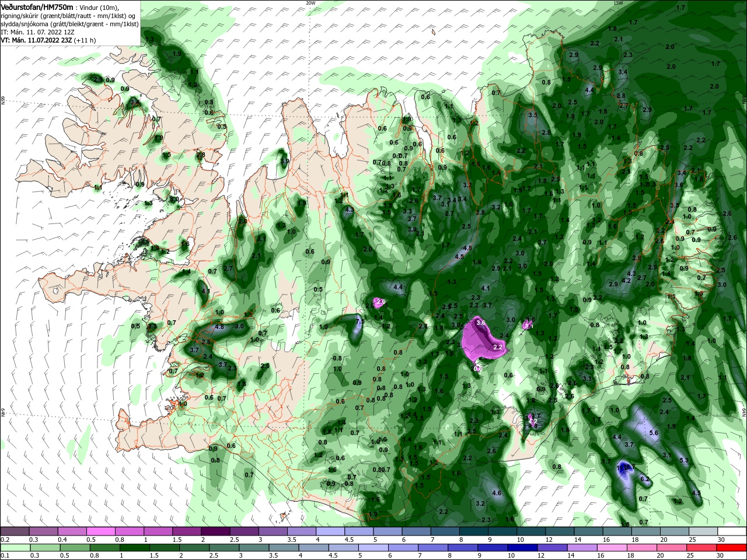
Task: Click the 5.3 precipitation value on the map
Action: 684,461
